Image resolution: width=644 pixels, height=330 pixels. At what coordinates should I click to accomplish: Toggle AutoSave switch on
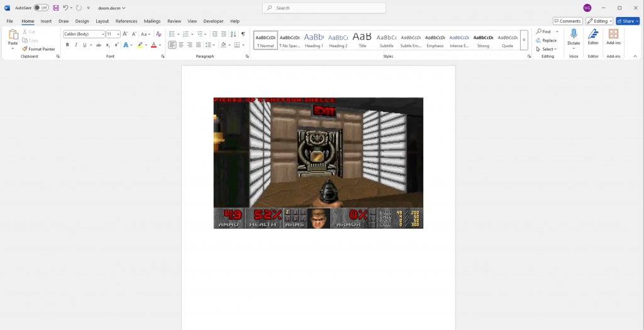click(41, 8)
